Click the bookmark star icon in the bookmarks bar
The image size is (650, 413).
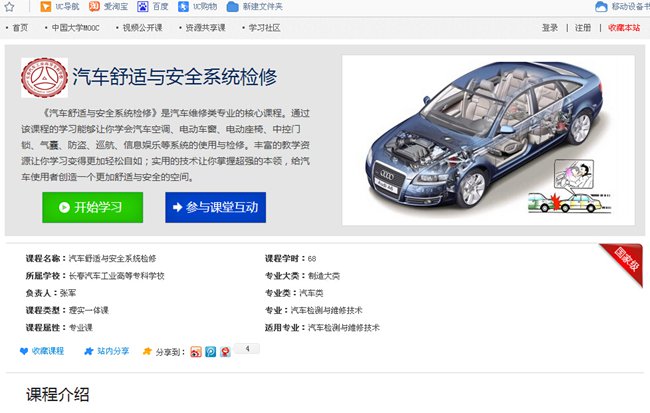click(x=9, y=7)
